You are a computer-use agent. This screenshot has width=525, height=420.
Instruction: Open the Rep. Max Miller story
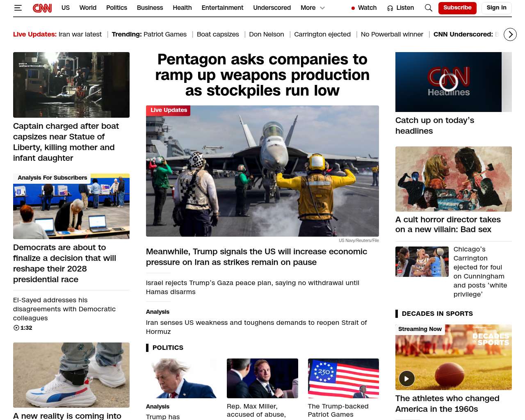pos(257,411)
